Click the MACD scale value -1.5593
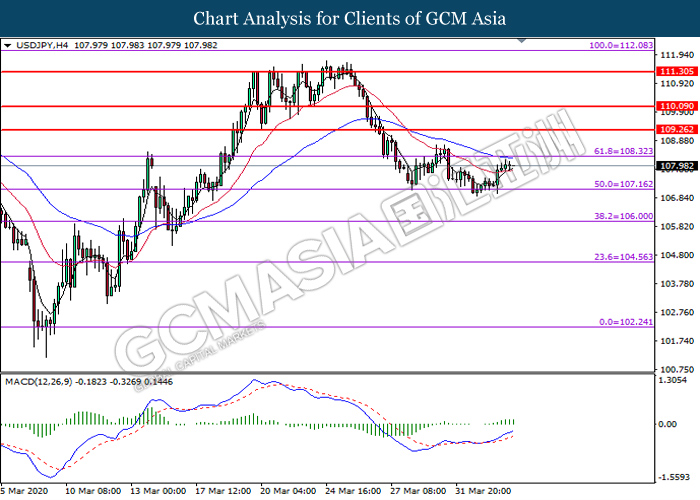Image resolution: width=700 pixels, height=500 pixels. point(673,477)
